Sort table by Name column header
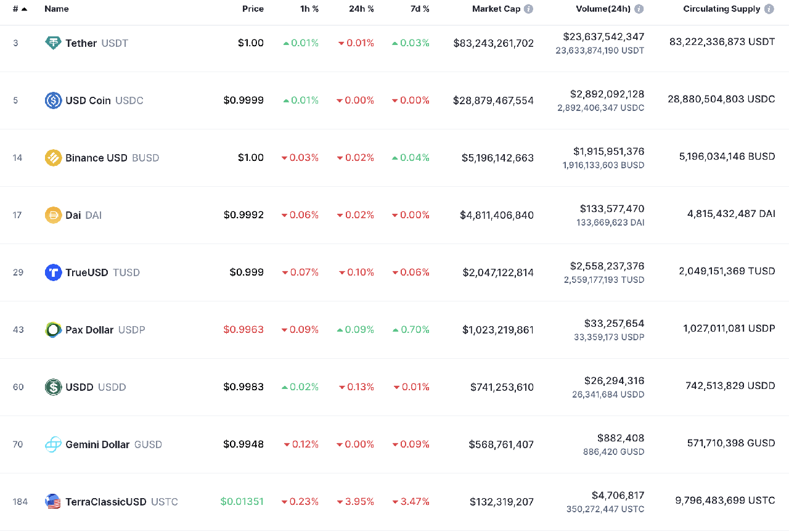The width and height of the screenshot is (789, 532). tap(57, 9)
